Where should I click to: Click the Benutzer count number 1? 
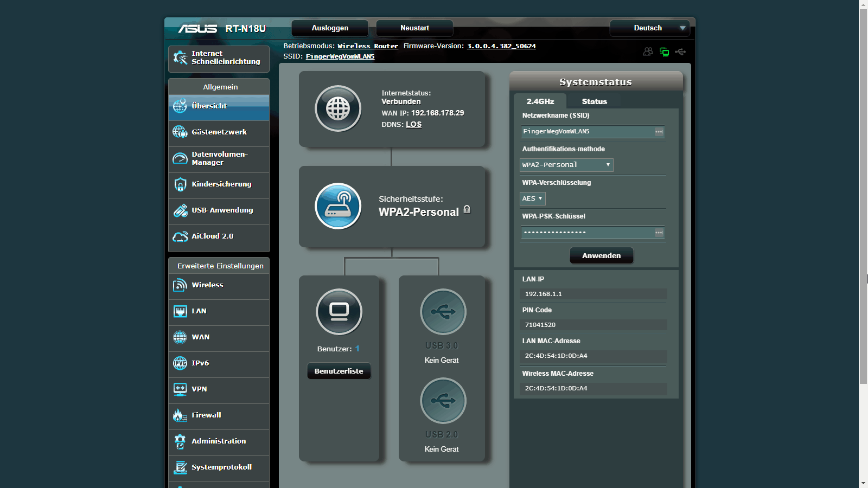click(x=358, y=349)
